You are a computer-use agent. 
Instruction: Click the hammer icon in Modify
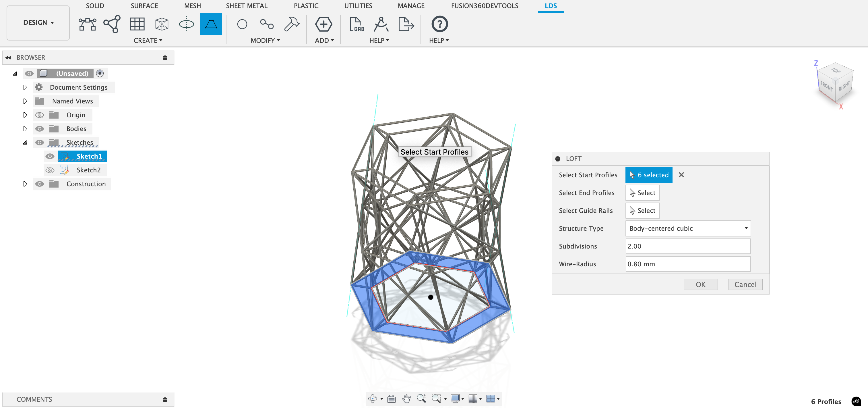[291, 24]
